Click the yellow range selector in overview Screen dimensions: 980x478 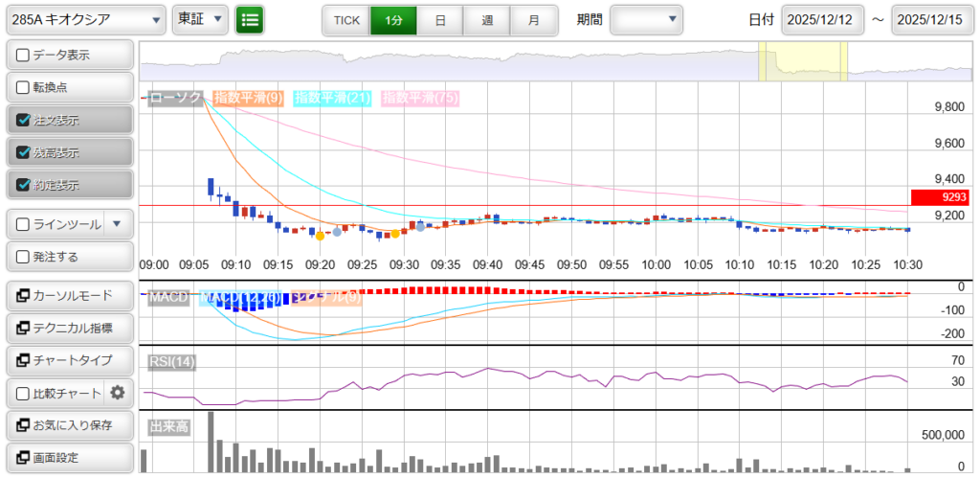(x=802, y=61)
